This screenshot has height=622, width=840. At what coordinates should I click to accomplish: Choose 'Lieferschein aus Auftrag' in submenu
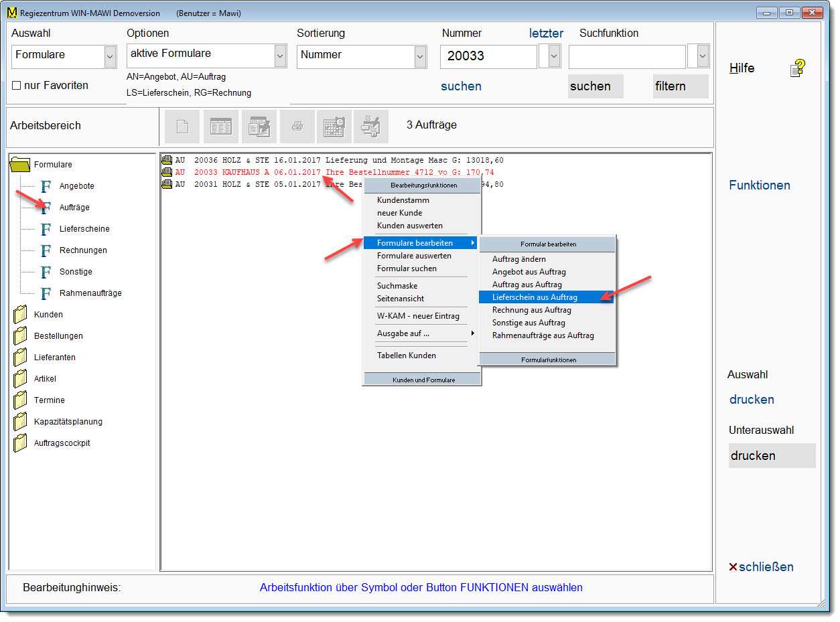pyautogui.click(x=535, y=297)
